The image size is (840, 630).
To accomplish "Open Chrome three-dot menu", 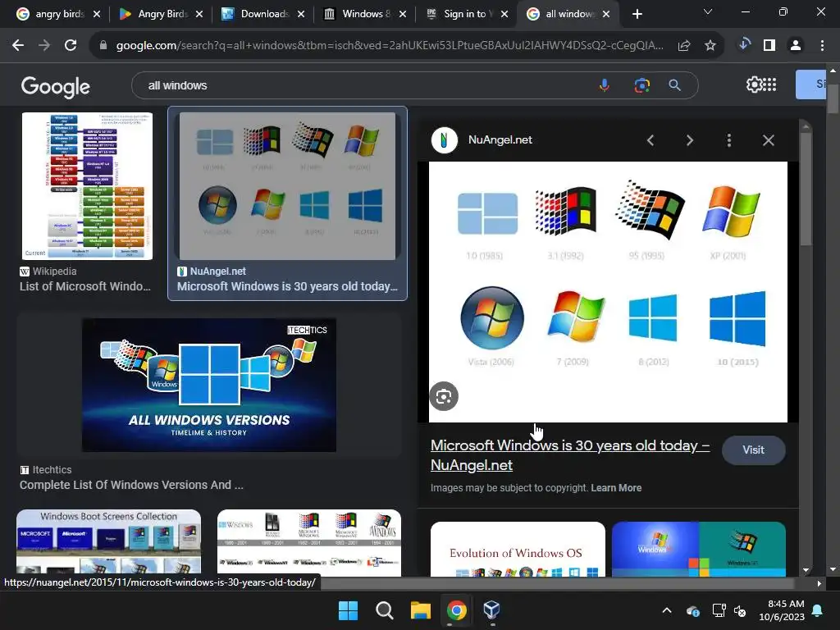I will pos(822,46).
